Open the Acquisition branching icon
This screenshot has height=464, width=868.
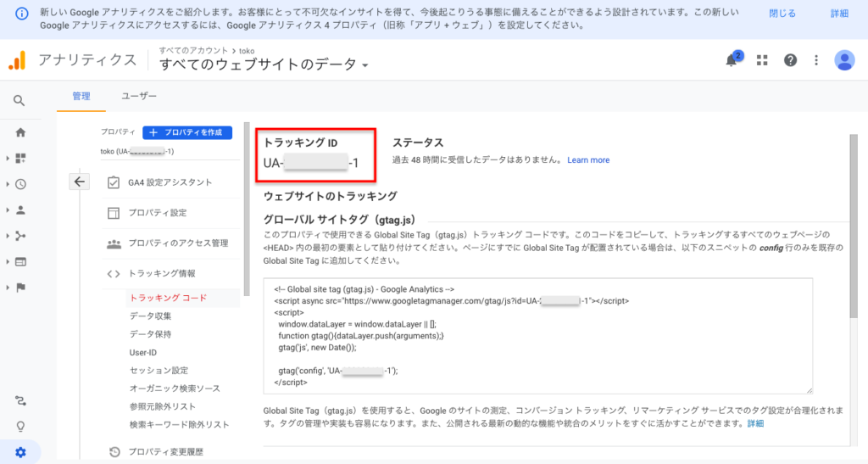pyautogui.click(x=20, y=236)
